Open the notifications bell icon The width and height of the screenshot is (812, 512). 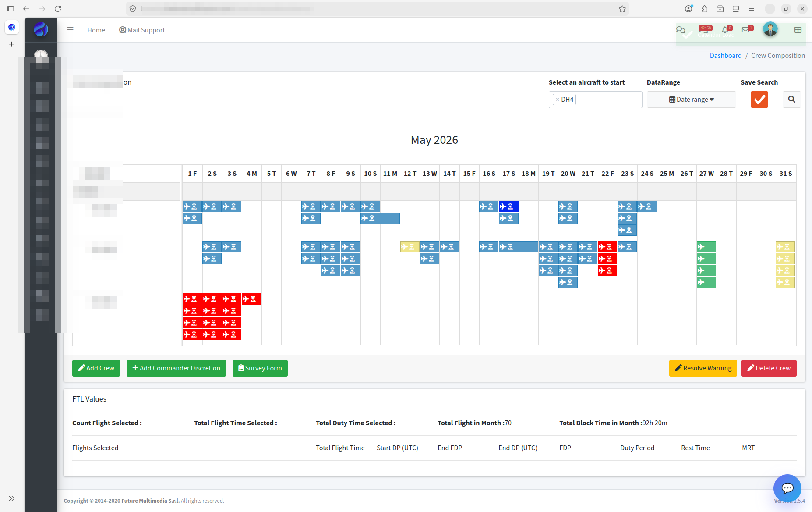point(725,30)
